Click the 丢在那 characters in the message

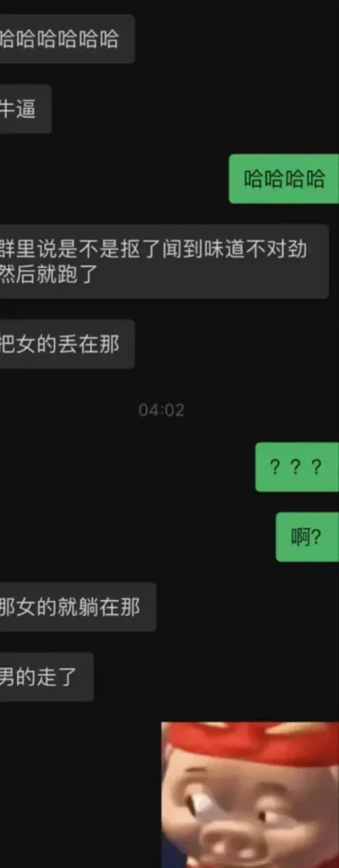pyautogui.click(x=90, y=344)
